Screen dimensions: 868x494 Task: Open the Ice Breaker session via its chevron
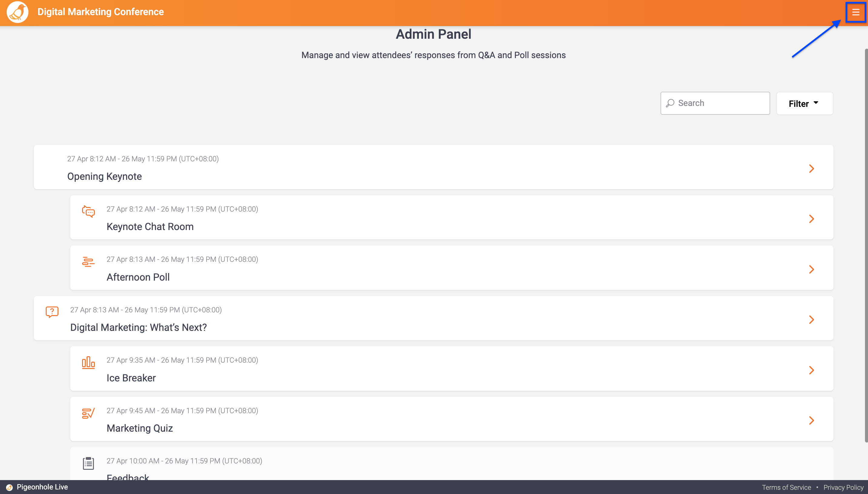(811, 370)
